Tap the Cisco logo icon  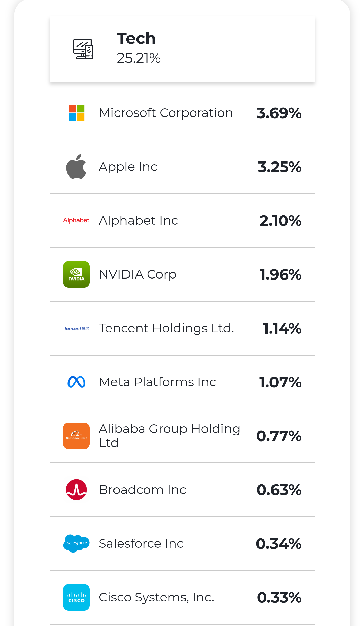[76, 597]
